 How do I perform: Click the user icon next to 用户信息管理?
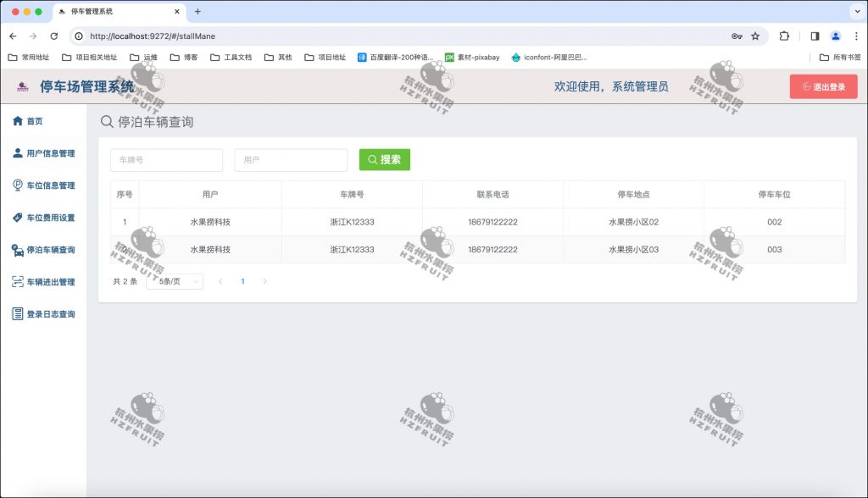pos(18,152)
